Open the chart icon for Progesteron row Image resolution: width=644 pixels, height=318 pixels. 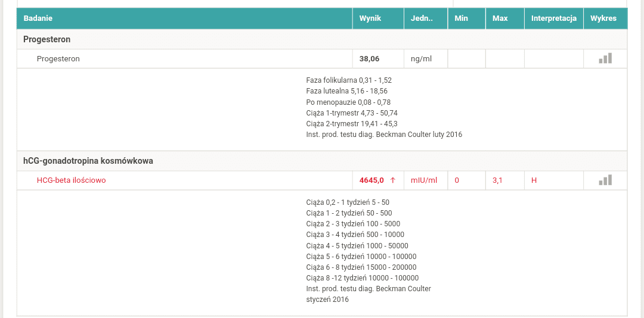click(605, 58)
